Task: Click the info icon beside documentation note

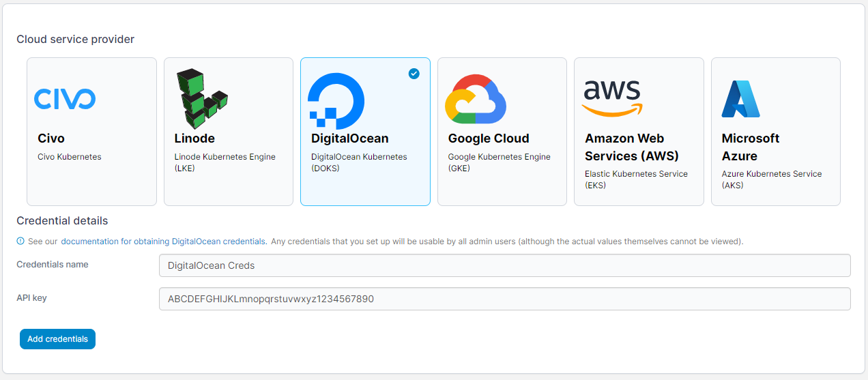Action: [20, 241]
